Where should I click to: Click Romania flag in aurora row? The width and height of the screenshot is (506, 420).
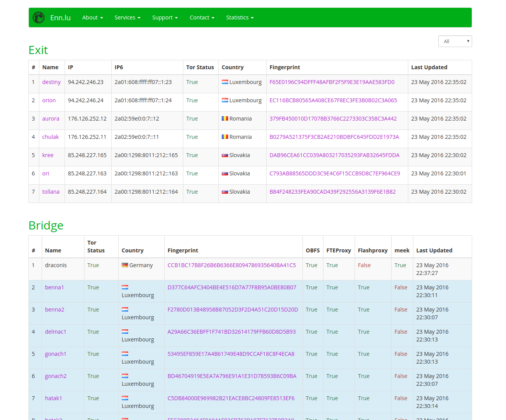[225, 119]
